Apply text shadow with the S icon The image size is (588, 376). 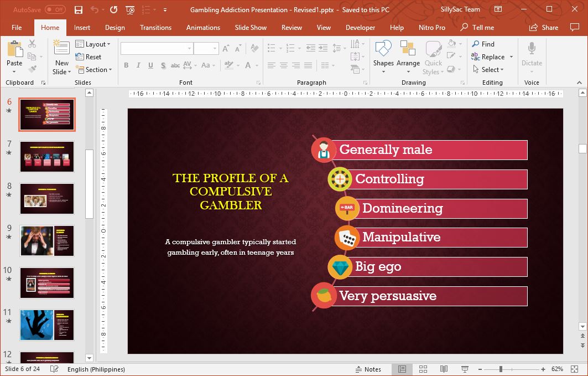[163, 65]
